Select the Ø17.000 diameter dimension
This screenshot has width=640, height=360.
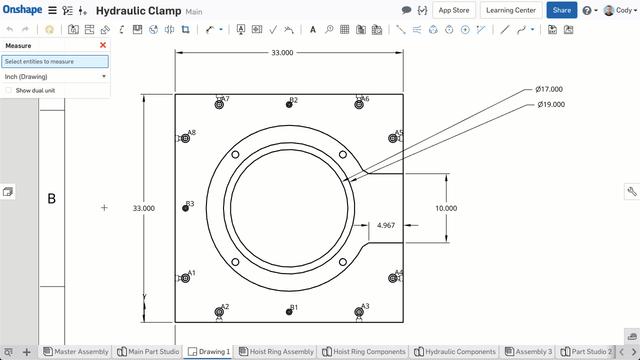click(549, 89)
